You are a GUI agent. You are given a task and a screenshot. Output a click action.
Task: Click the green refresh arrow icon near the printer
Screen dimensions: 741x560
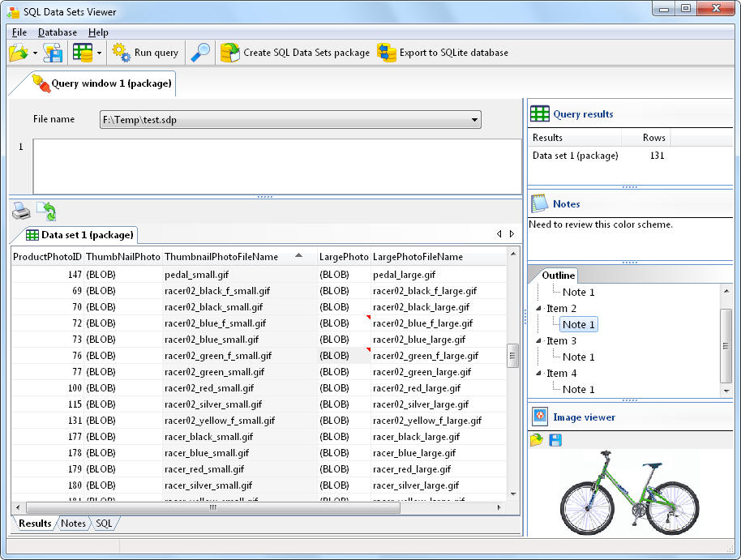pyautogui.click(x=45, y=211)
